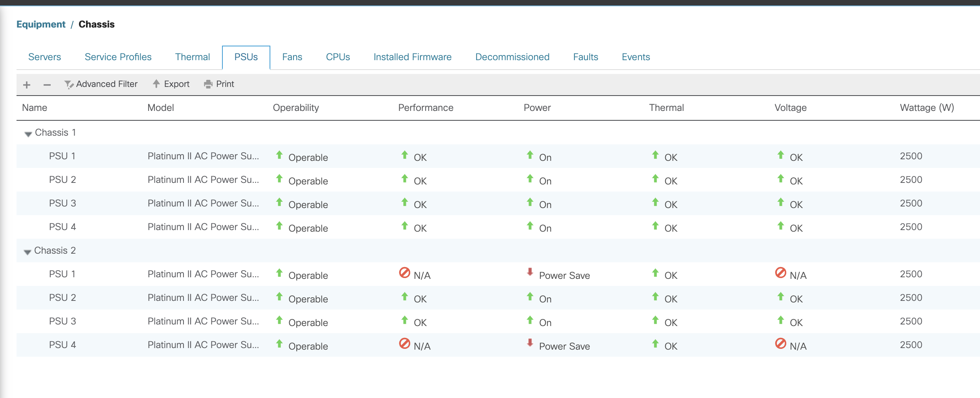Click the green Operable arrow for Chassis 1 PSU 1

279,156
